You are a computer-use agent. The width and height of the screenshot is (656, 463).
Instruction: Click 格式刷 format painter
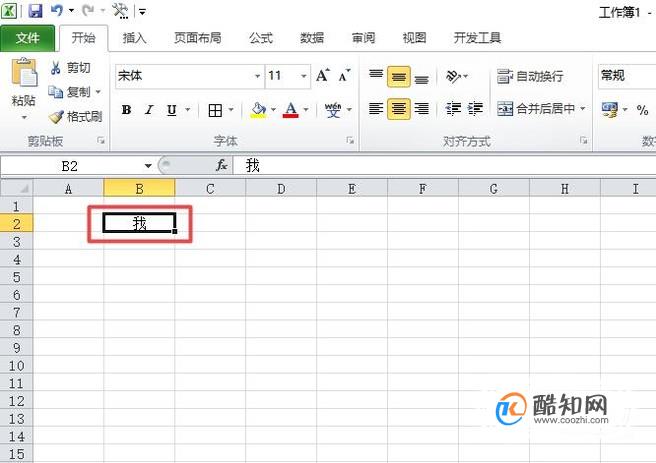(75, 116)
